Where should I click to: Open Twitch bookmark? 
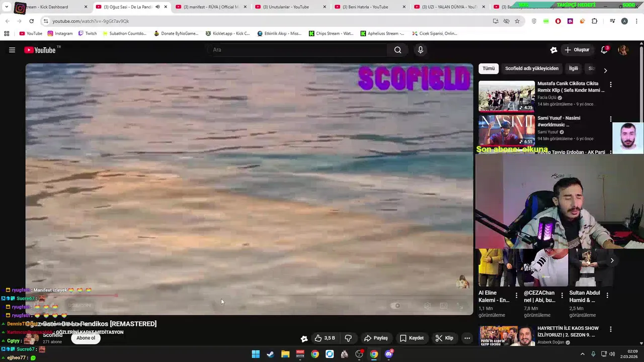coord(87,33)
